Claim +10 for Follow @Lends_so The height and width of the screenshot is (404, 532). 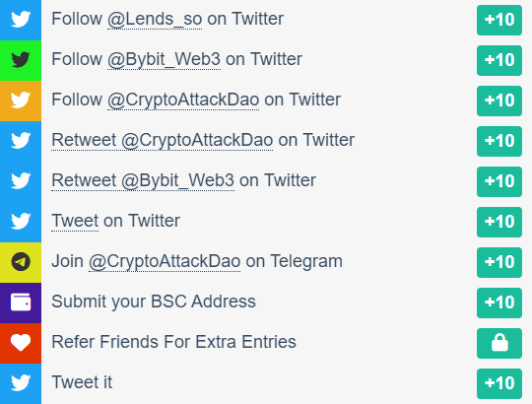pyautogui.click(x=499, y=20)
